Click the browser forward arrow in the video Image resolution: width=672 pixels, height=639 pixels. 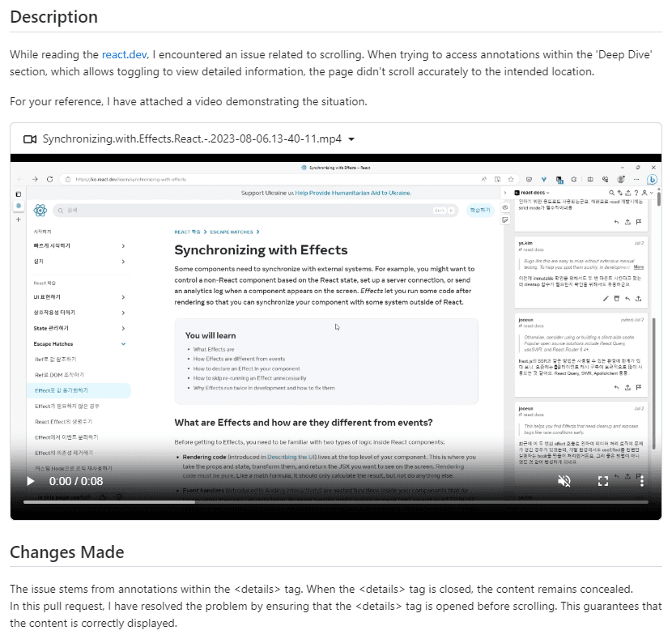tap(35, 179)
